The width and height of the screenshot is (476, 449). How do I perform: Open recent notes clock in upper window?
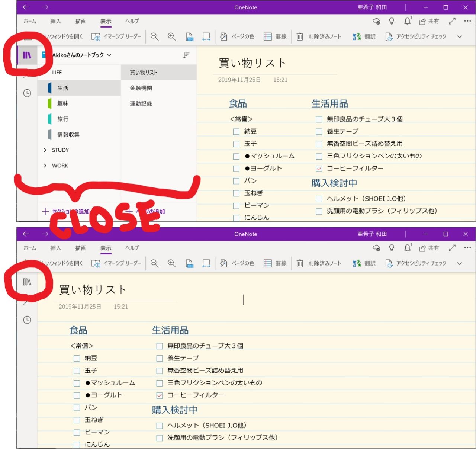point(27,93)
